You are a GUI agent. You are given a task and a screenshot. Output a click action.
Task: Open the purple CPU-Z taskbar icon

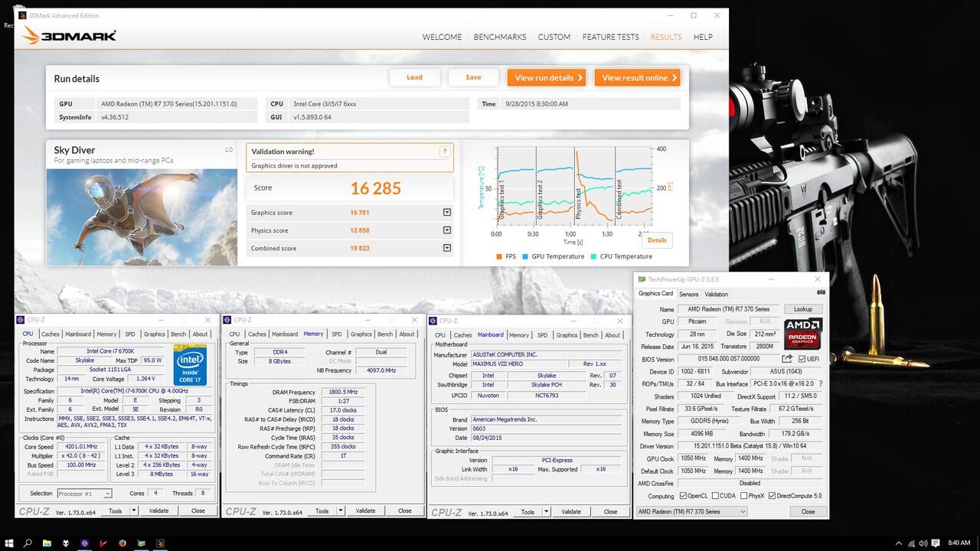coord(84,543)
